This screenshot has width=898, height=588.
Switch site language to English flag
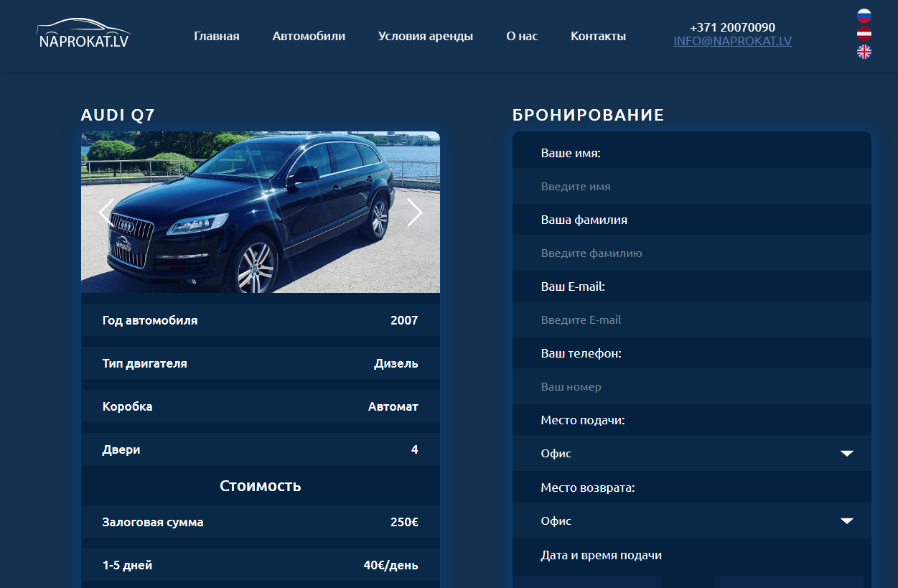pyautogui.click(x=864, y=52)
